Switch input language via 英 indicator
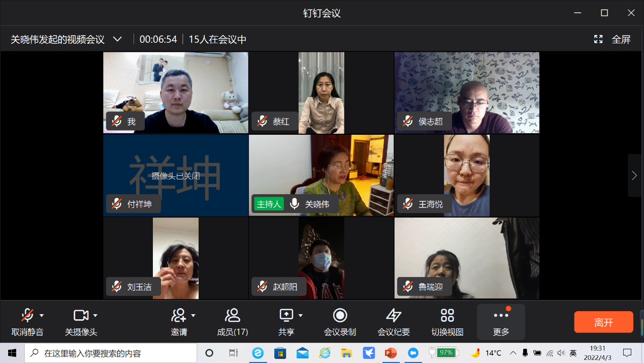Image resolution: width=644 pixels, height=363 pixels. click(x=573, y=353)
